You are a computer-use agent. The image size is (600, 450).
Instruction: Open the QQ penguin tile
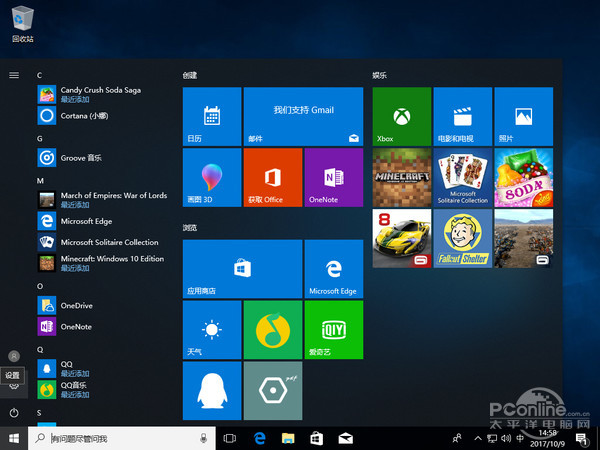click(x=212, y=391)
